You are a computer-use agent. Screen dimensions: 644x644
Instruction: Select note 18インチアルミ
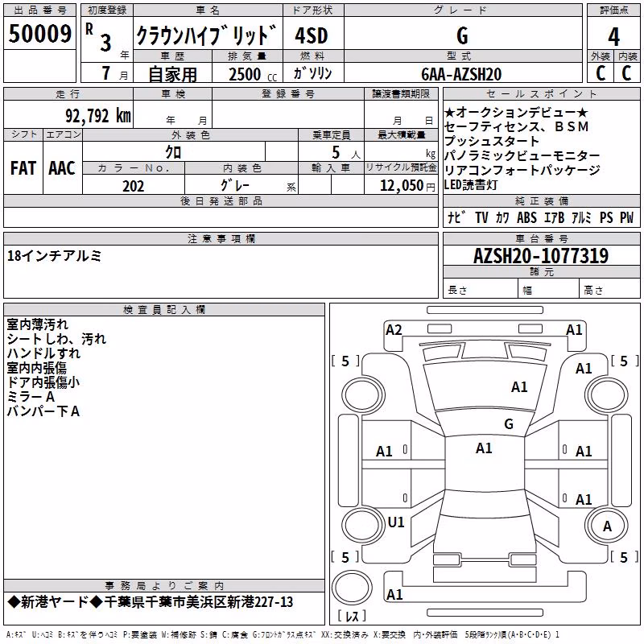tap(54, 256)
